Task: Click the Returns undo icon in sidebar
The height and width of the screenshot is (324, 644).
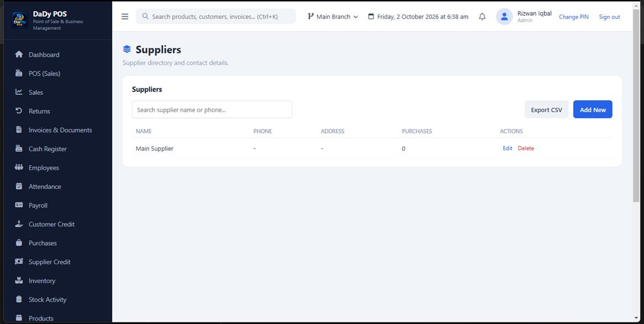Action: coord(19,111)
